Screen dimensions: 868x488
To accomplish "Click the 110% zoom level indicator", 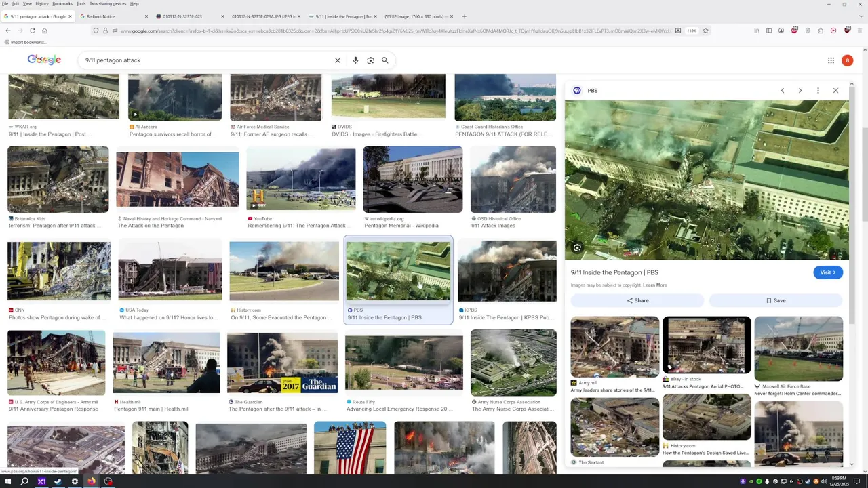I will pyautogui.click(x=692, y=30).
